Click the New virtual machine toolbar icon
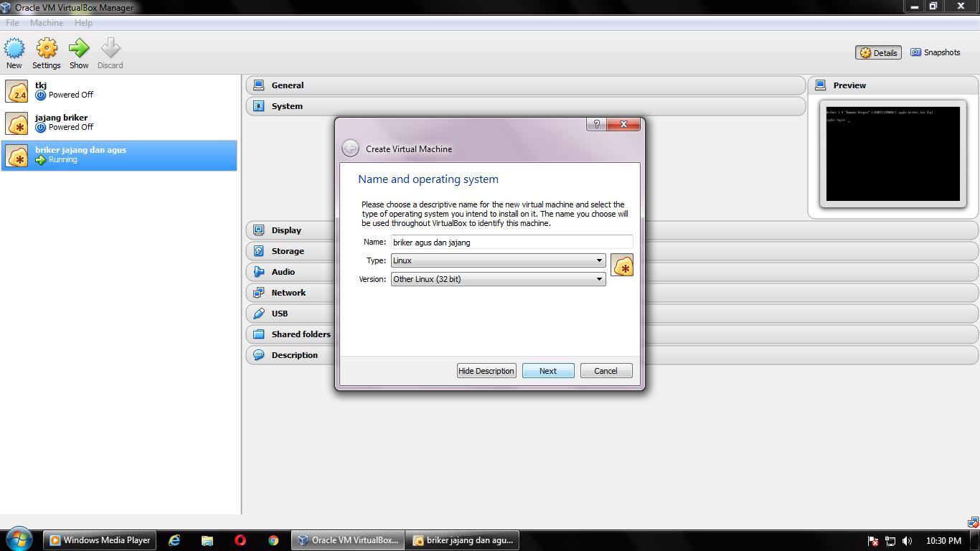Screen dimensions: 980x551 [14, 49]
